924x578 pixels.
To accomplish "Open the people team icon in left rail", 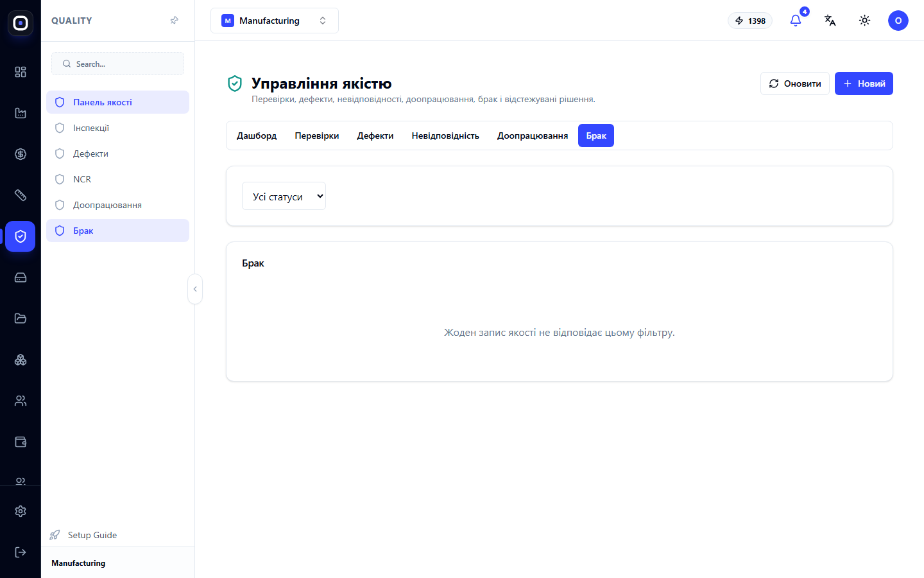I will pos(21,401).
